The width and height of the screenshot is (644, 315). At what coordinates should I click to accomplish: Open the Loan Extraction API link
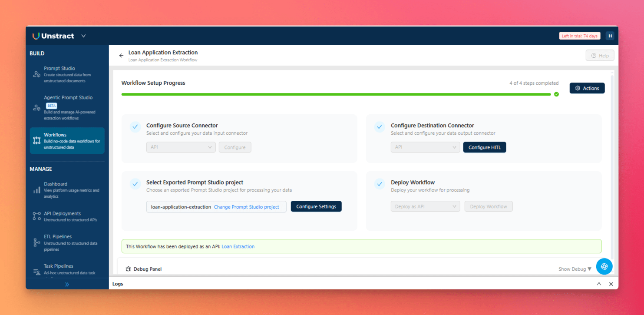[238, 246]
